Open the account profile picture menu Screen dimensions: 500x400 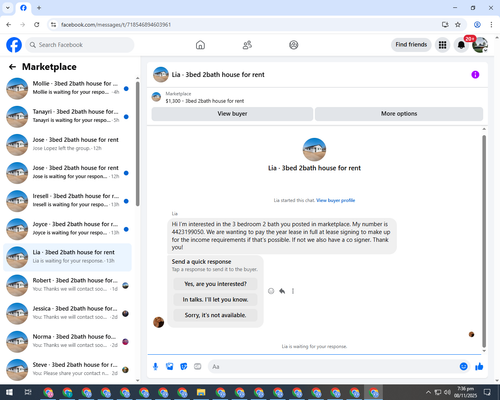[x=480, y=45]
